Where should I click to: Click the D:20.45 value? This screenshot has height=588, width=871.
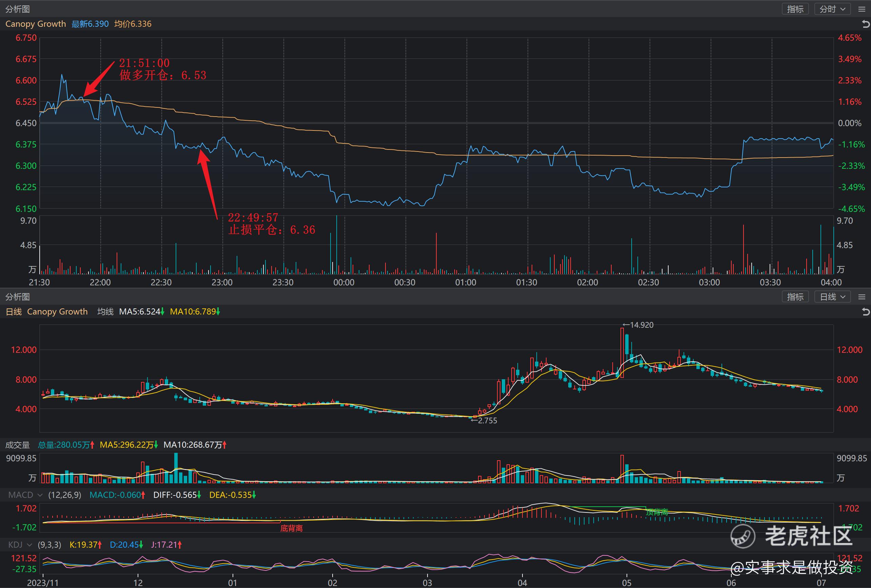pos(126,545)
